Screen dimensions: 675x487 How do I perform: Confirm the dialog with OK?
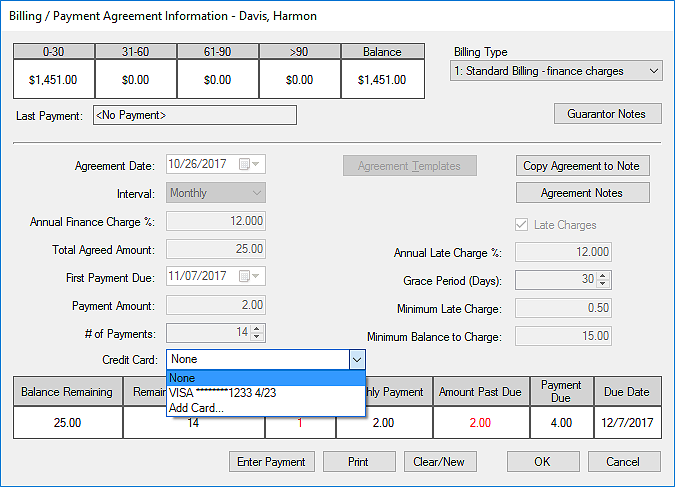click(x=542, y=462)
